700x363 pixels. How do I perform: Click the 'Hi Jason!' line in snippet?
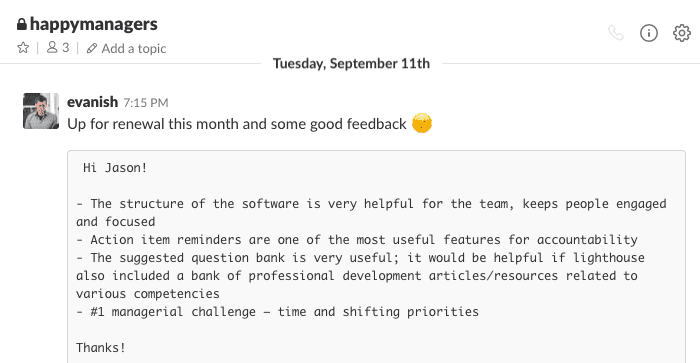(115, 168)
